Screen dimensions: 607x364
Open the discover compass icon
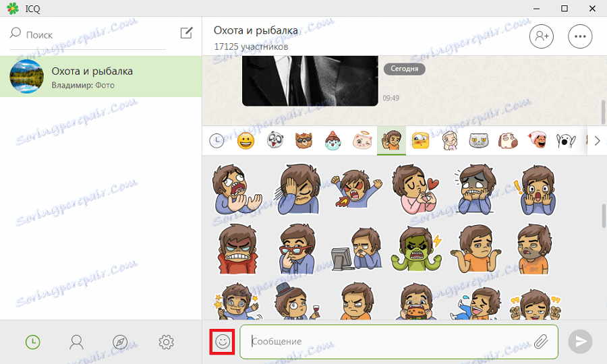point(120,342)
